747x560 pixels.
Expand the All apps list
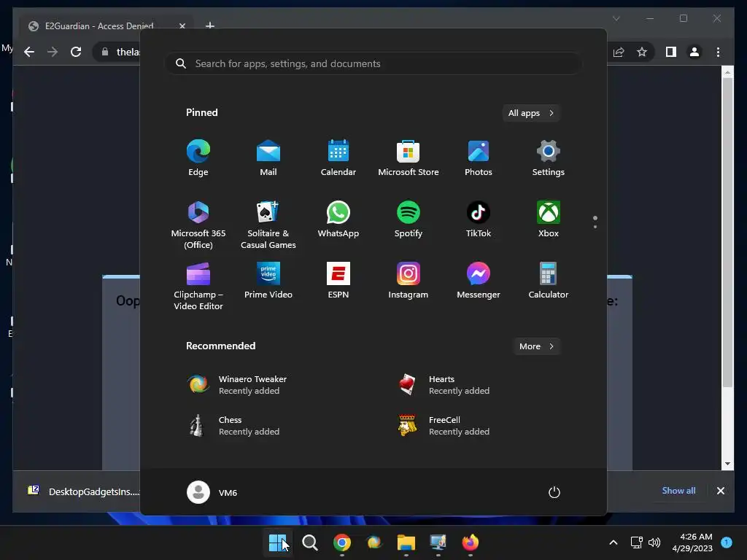point(531,113)
